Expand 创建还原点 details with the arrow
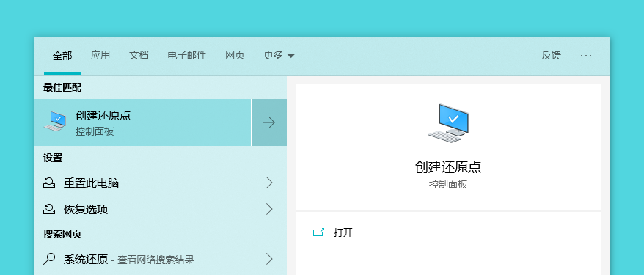The height and width of the screenshot is (275, 644). point(269,122)
